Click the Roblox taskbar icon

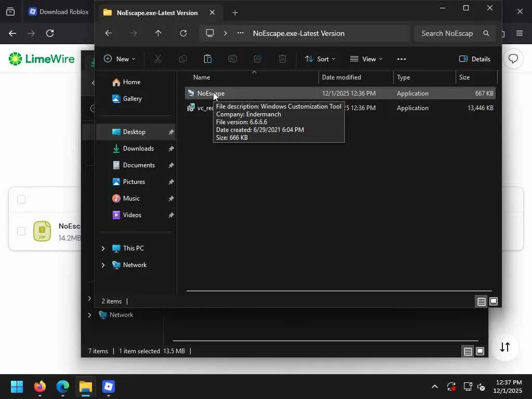point(108,387)
